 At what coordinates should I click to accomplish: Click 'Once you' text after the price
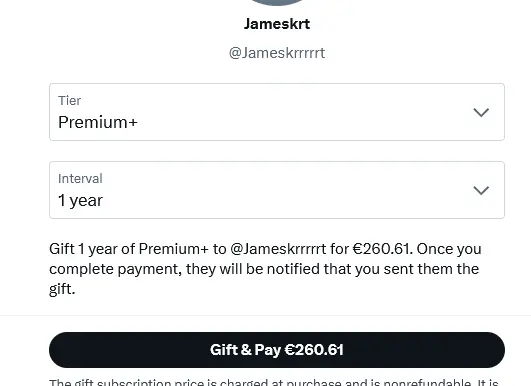pyautogui.click(x=449, y=249)
